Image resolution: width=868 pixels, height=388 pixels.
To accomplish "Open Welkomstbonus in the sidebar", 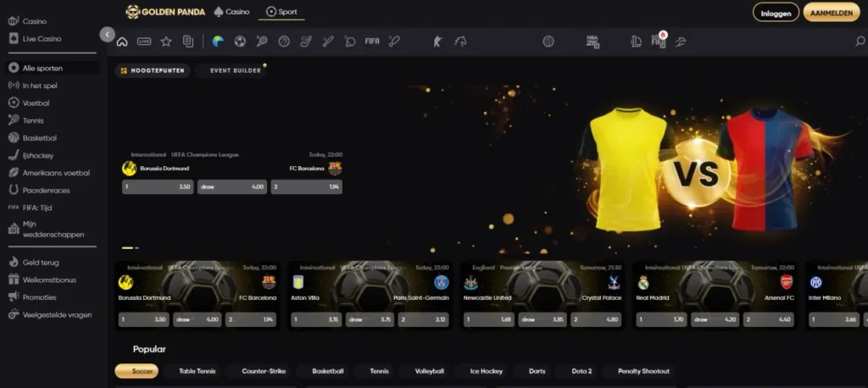I will click(x=49, y=280).
